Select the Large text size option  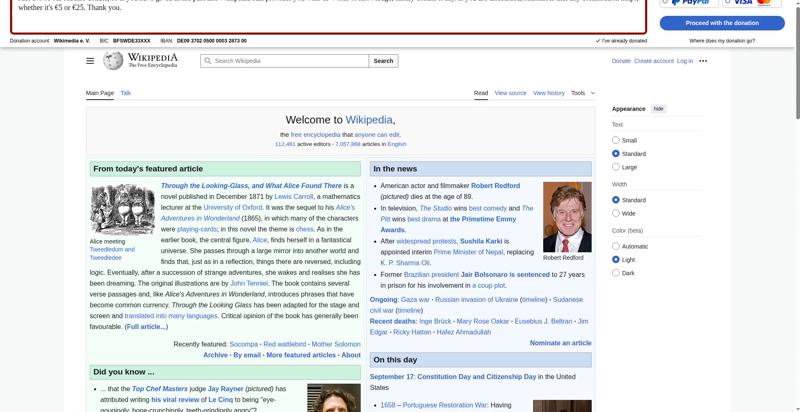(616, 167)
